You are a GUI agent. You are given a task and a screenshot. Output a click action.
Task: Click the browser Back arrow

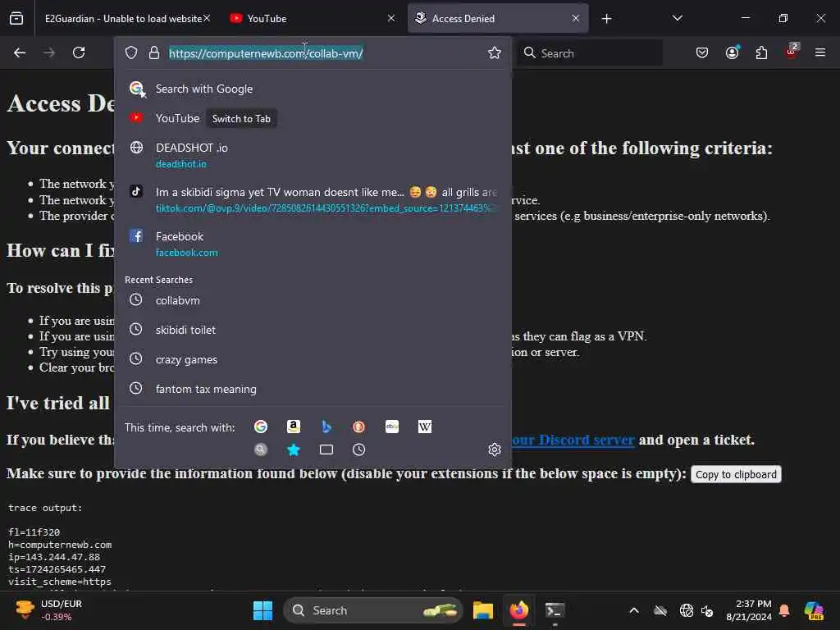coord(20,52)
